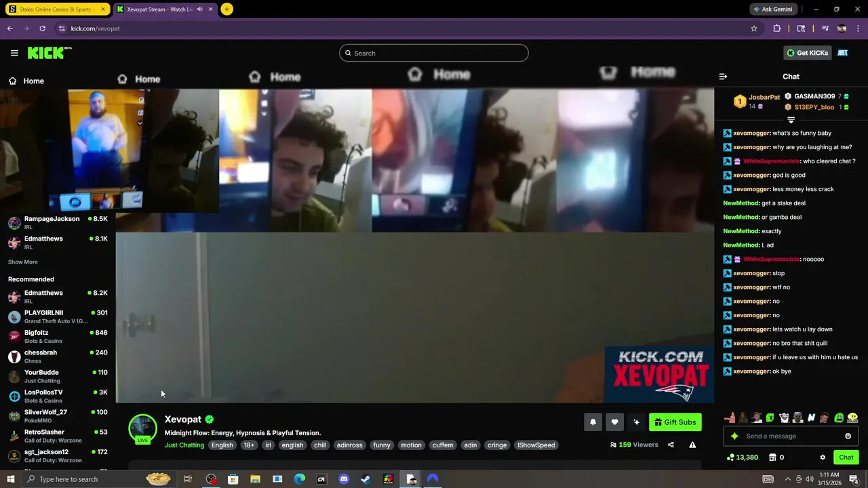Click Show More in sidebar
The width and height of the screenshot is (868, 488).
pyautogui.click(x=23, y=262)
